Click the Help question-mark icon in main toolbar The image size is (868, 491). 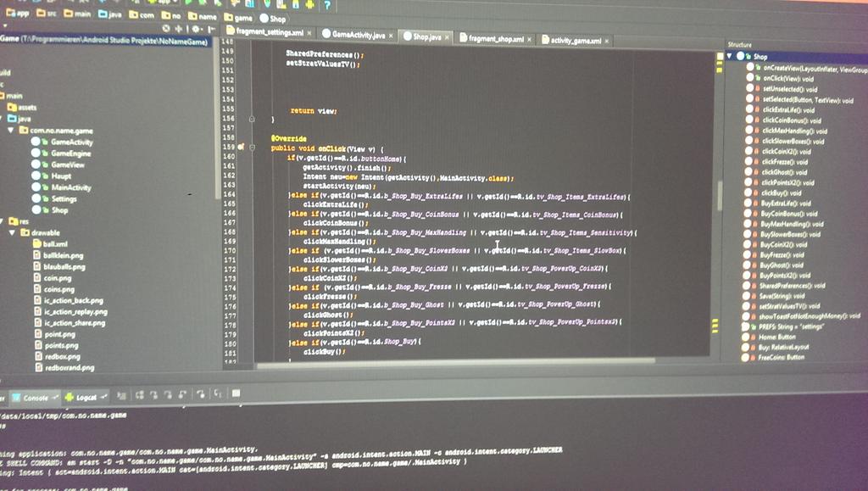(326, 6)
